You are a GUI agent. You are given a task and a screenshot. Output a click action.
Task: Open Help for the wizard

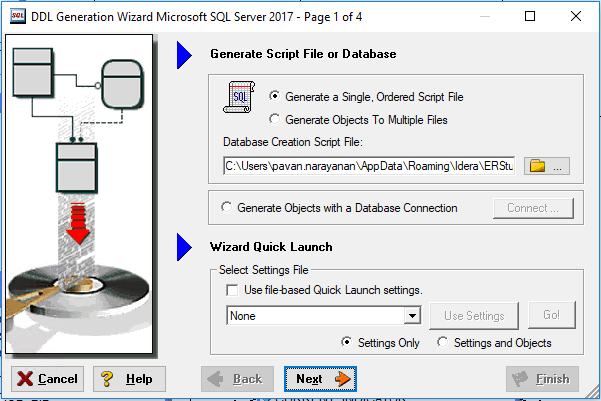[x=129, y=379]
